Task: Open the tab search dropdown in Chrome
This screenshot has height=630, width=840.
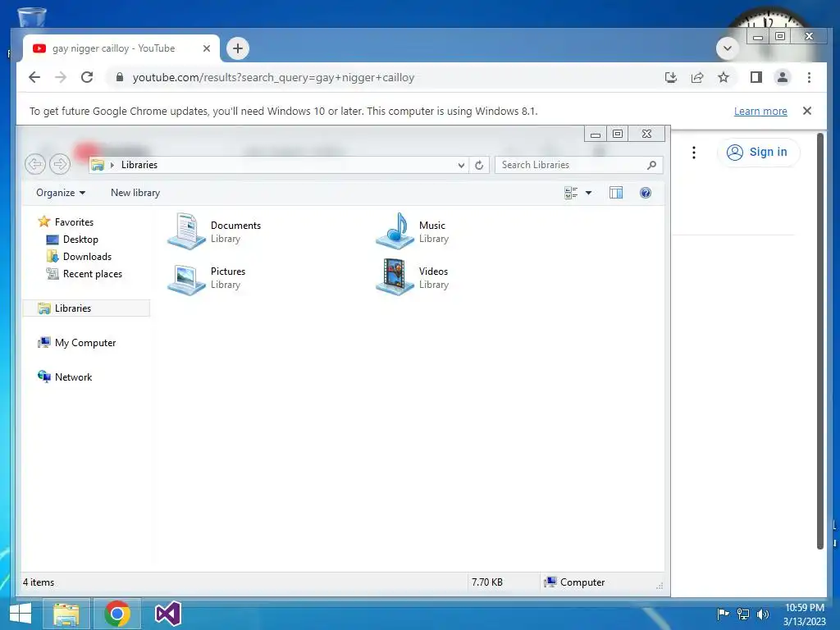Action: click(x=728, y=48)
